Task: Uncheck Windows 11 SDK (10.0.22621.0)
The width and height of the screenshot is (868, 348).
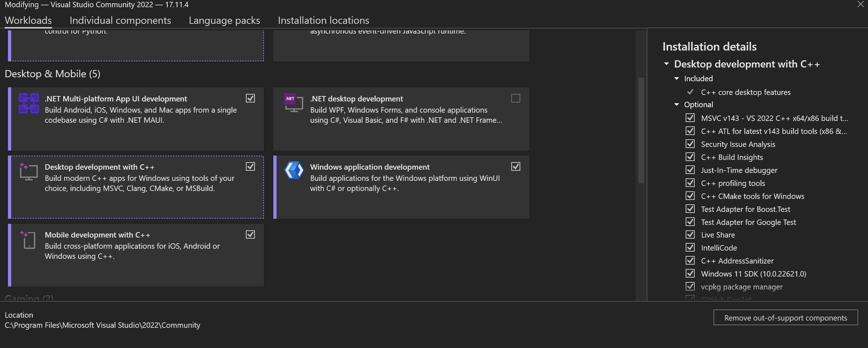Action: pyautogui.click(x=690, y=274)
